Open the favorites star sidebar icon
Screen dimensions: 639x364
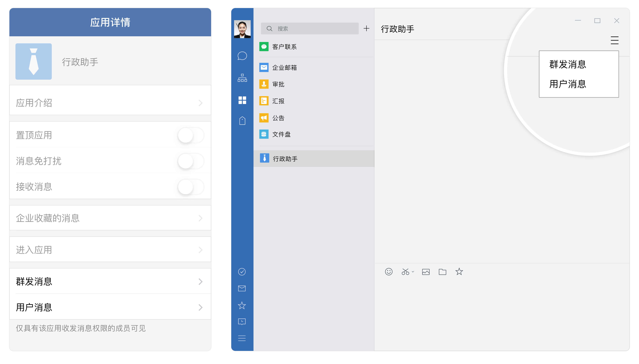[242, 305]
